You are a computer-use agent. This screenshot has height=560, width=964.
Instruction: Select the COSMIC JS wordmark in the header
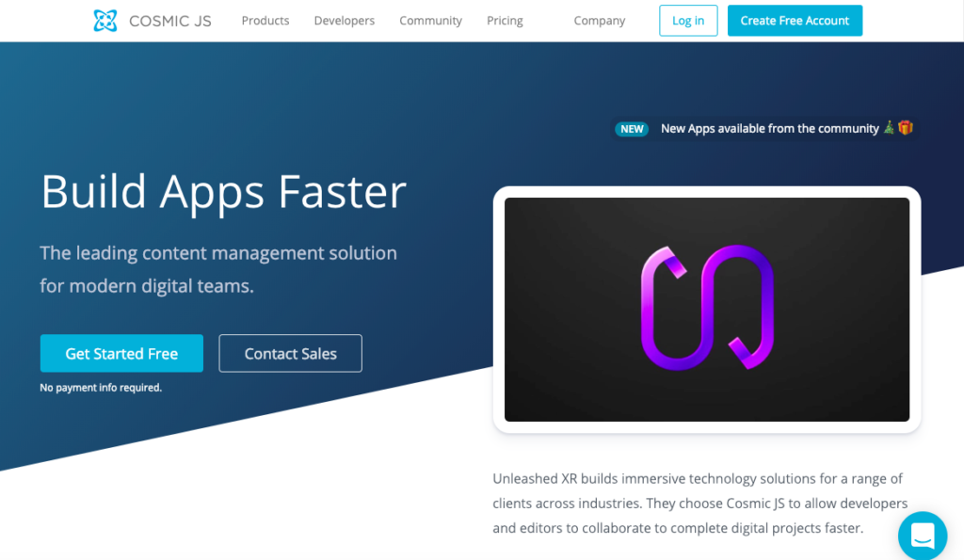coord(171,20)
